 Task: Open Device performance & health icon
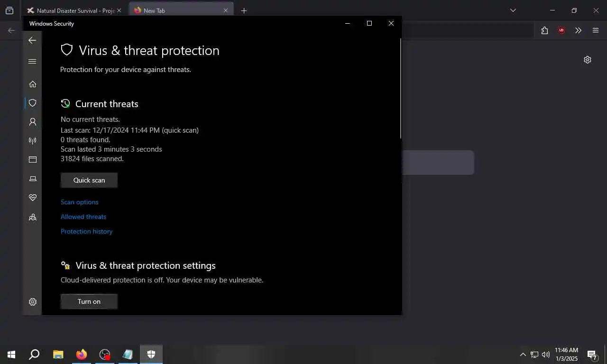pos(33,198)
